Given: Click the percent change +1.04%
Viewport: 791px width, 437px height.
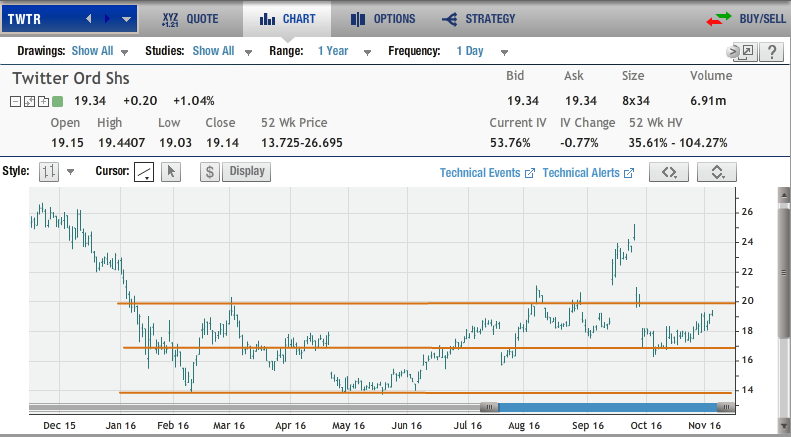Looking at the screenshot, I should (194, 101).
